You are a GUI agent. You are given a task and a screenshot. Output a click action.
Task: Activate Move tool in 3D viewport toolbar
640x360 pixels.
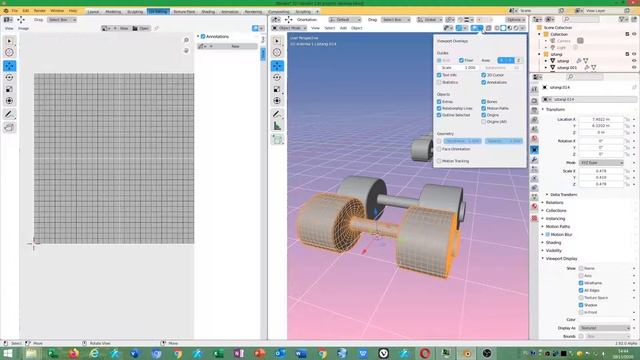point(277,66)
